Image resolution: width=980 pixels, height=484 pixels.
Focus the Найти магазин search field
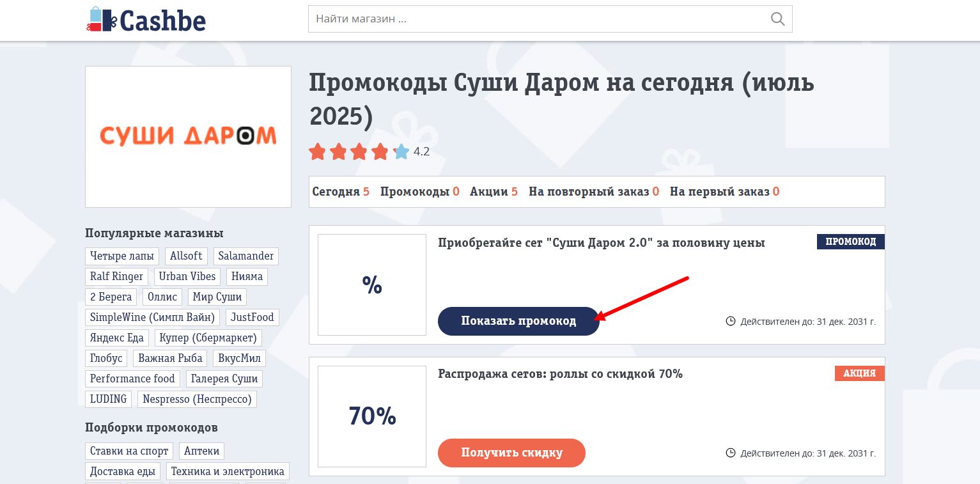click(x=550, y=19)
